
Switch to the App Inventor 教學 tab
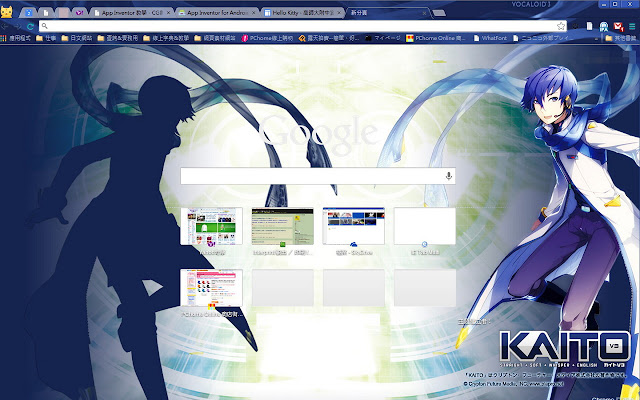pyautogui.click(x=131, y=13)
